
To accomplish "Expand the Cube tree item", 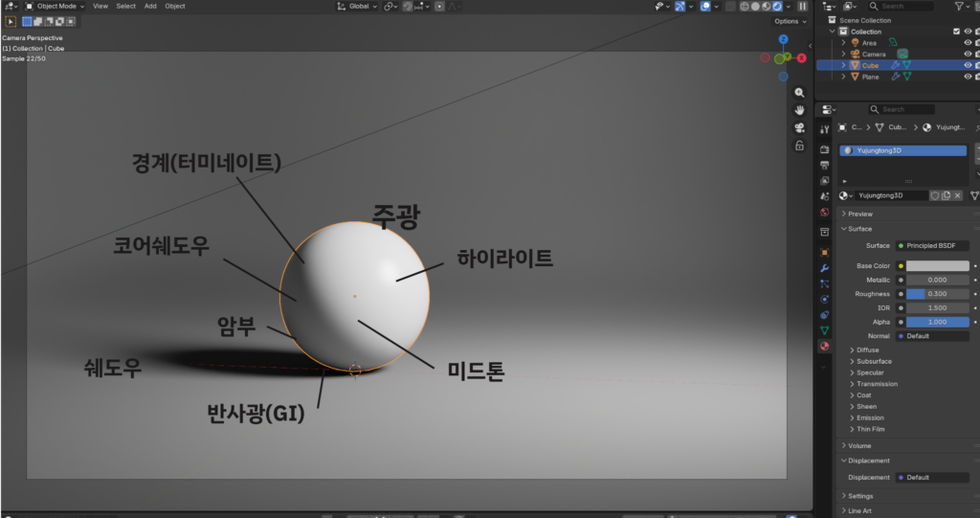I will click(844, 66).
